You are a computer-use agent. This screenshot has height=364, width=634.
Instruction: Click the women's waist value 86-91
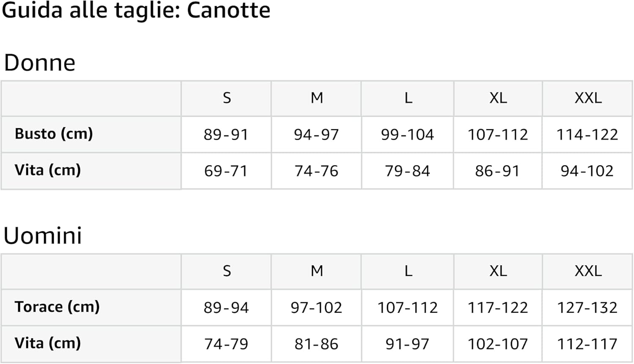pos(497,171)
